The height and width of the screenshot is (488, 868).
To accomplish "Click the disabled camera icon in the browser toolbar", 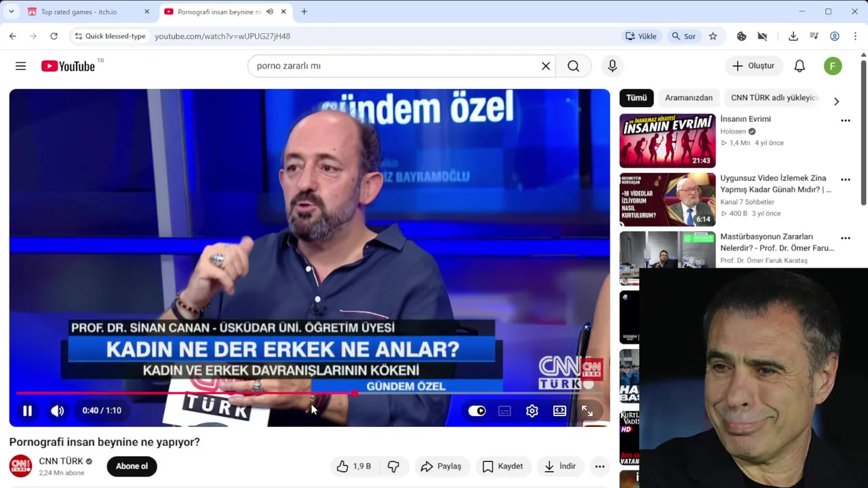I will [x=762, y=36].
